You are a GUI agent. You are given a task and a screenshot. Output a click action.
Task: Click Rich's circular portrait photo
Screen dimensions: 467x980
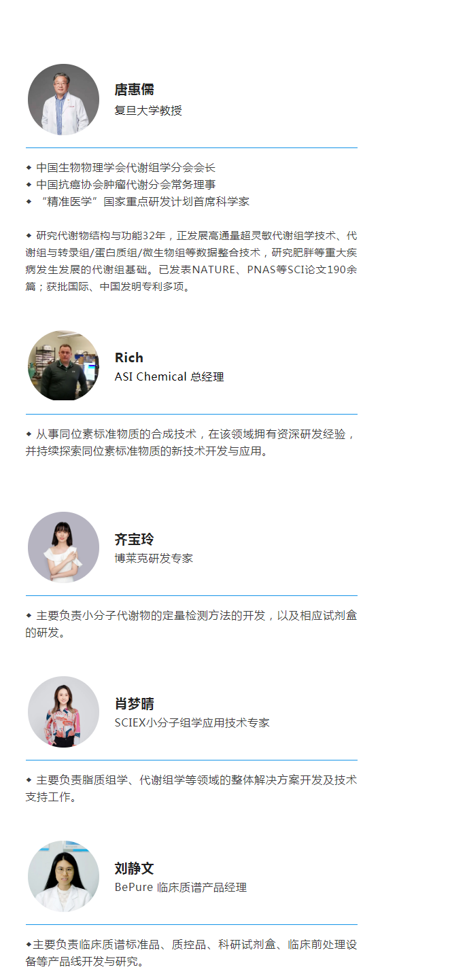(63, 366)
